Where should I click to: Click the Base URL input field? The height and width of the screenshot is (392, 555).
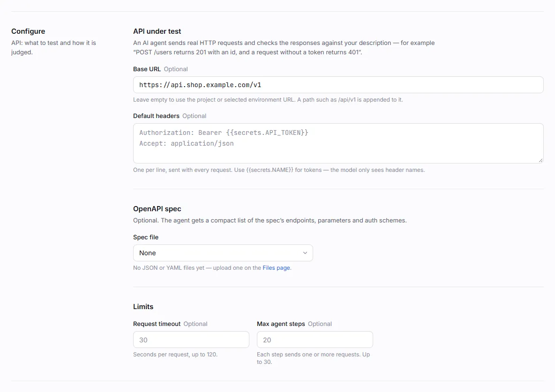(338, 85)
